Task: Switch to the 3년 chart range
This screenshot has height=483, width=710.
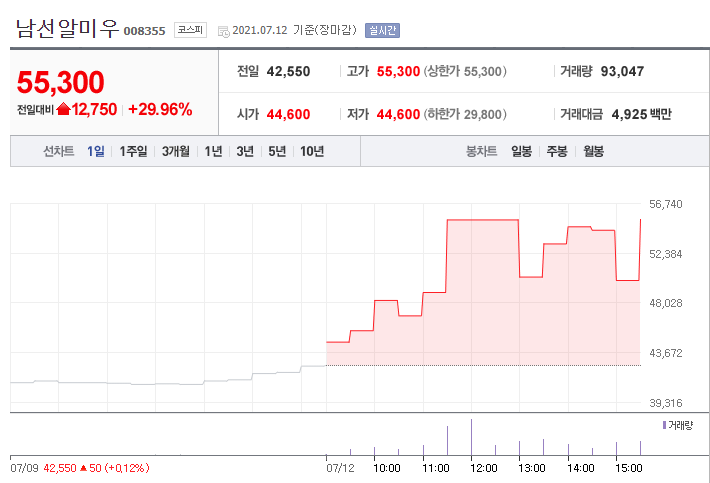Action: pyautogui.click(x=245, y=151)
